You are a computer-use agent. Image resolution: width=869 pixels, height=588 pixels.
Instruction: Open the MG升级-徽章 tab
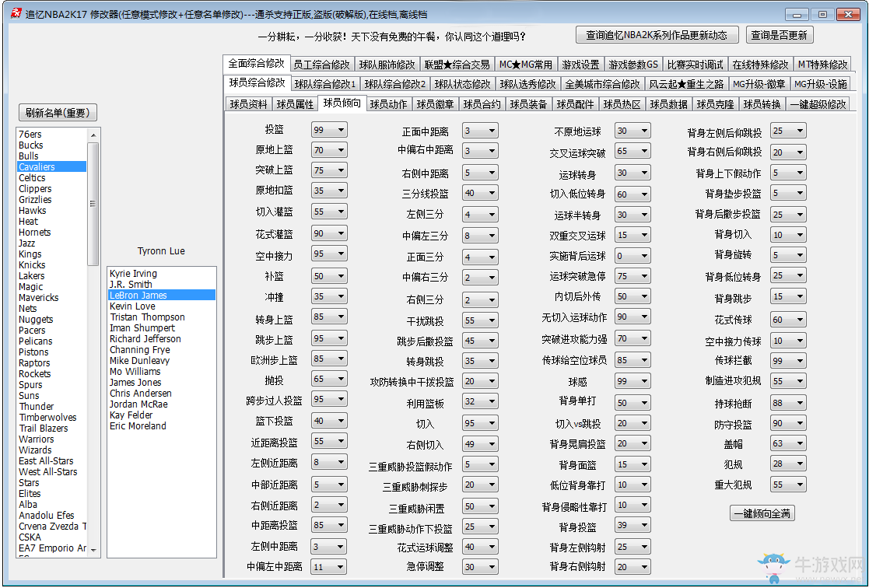click(x=759, y=84)
